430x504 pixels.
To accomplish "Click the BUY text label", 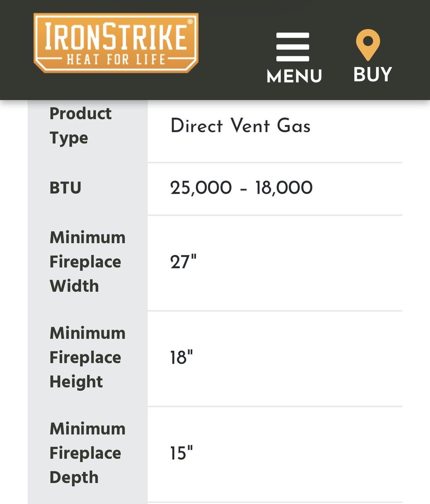I will pos(373,75).
